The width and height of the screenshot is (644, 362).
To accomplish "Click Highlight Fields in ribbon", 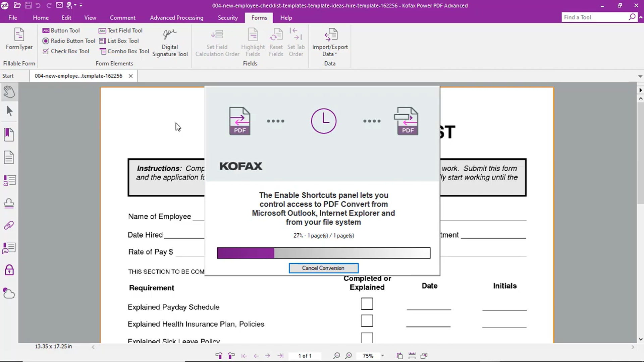I will [253, 43].
